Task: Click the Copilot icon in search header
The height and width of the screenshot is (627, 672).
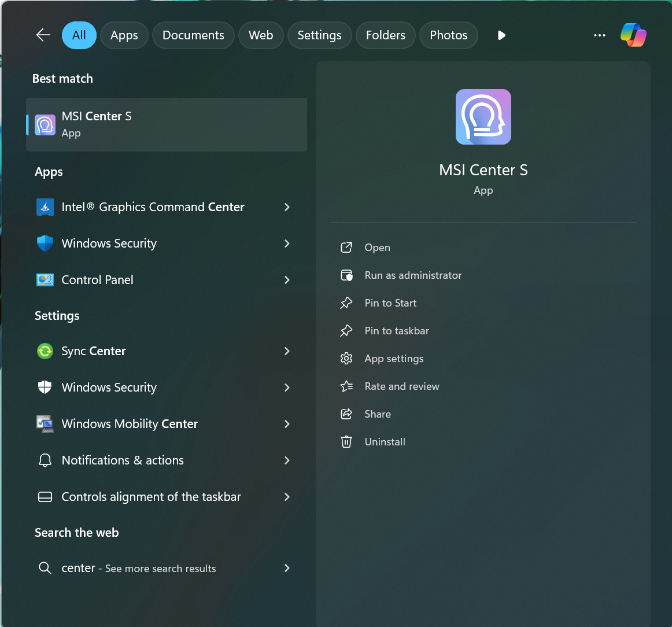Action: tap(633, 35)
